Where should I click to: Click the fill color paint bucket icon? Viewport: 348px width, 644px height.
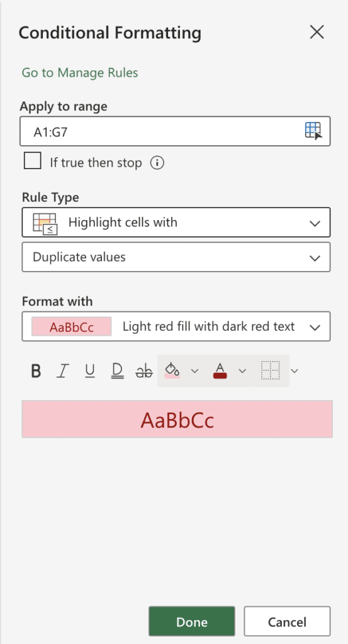(x=172, y=370)
